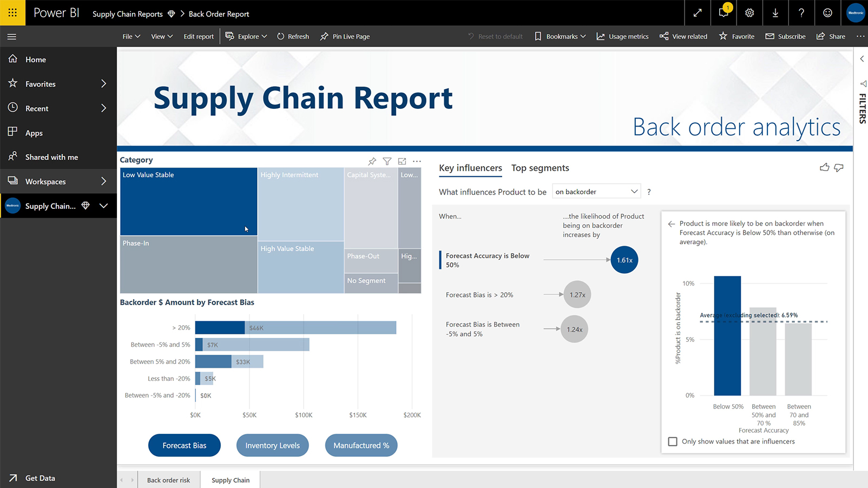
Task: Click the Manufactured % button
Action: pos(361,445)
